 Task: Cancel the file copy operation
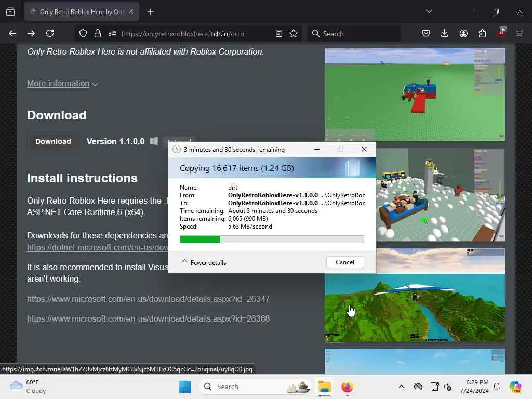coord(345,262)
